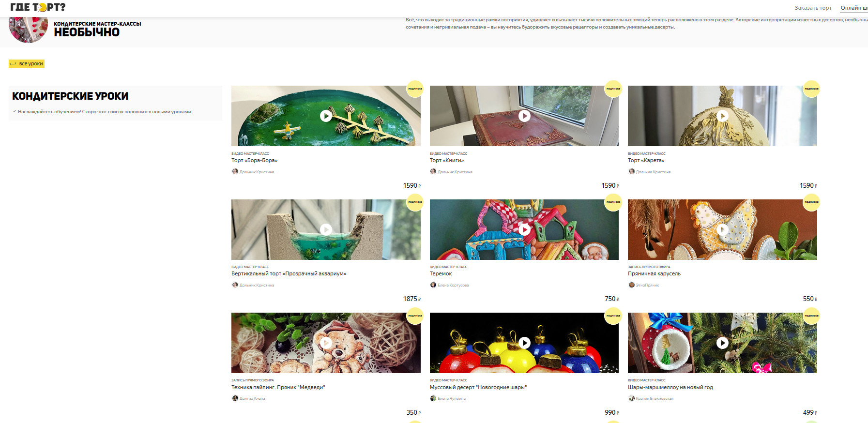
Task: Open author Ксения Енакиевская profile link
Action: click(x=655, y=398)
